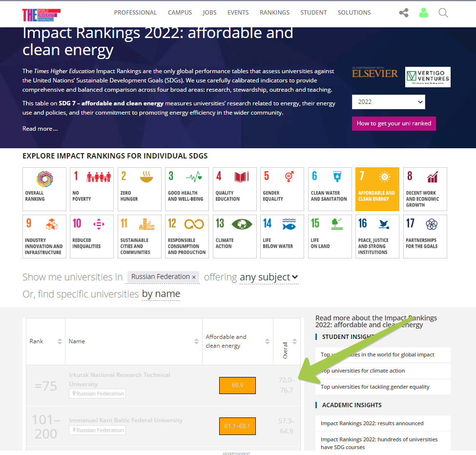Open the 2022 year dropdown

pos(388,102)
